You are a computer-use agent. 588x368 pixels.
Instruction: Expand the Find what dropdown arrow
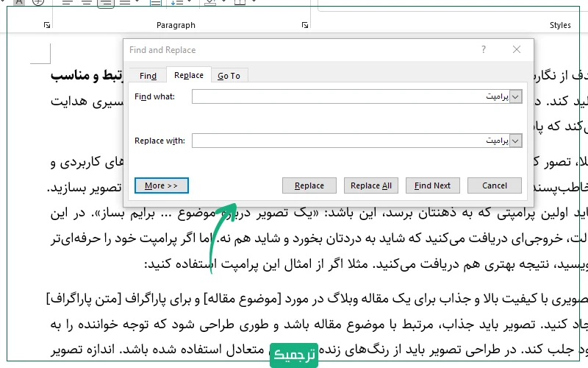[x=515, y=97]
